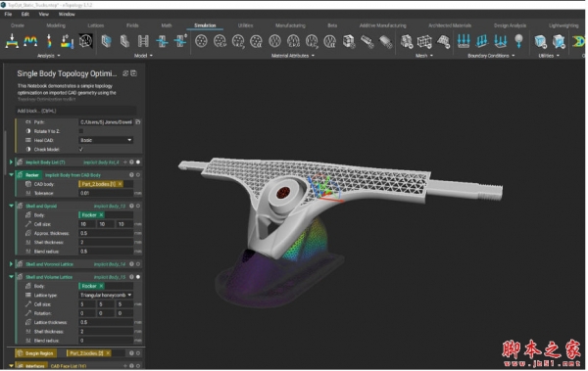
Task: Open the View menu
Action: pyautogui.click(x=44, y=15)
